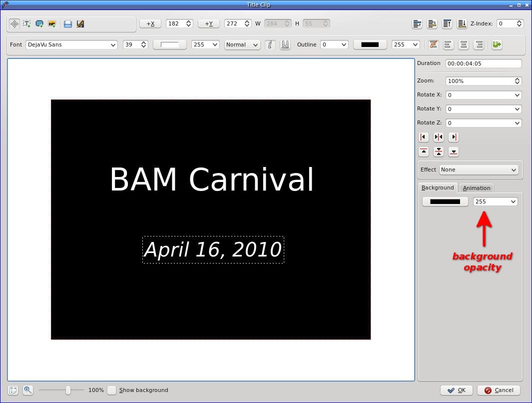532x403 pixels.
Task: Click the Zoom 100% spinner field
Action: point(483,81)
